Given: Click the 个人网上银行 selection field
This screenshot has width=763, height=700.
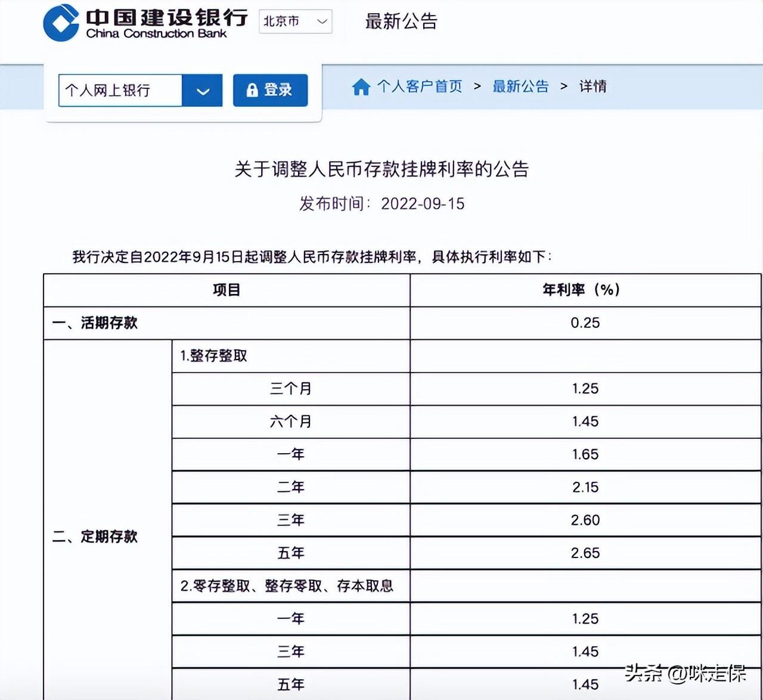Looking at the screenshot, I should (120, 91).
